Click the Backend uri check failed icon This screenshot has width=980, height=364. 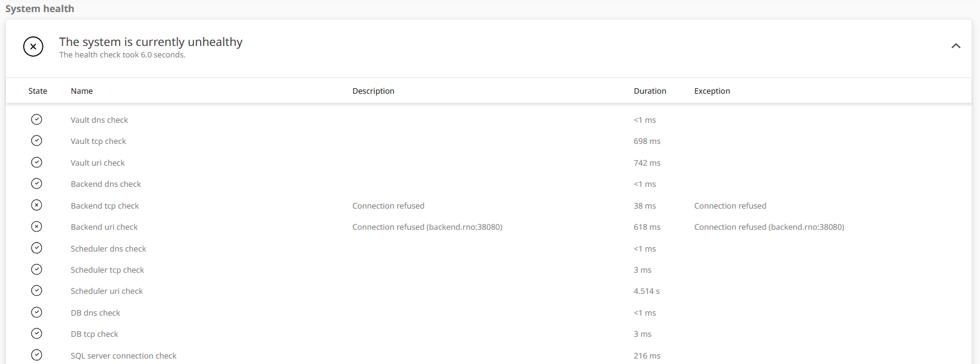(37, 227)
